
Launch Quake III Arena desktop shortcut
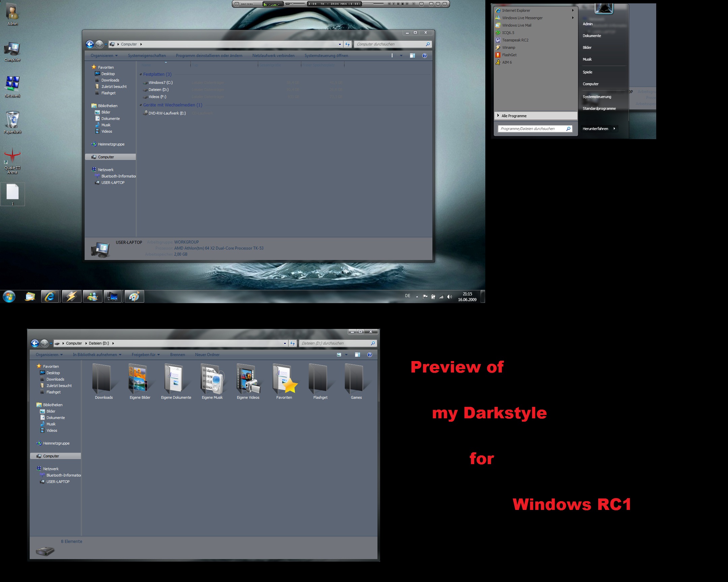(12, 161)
